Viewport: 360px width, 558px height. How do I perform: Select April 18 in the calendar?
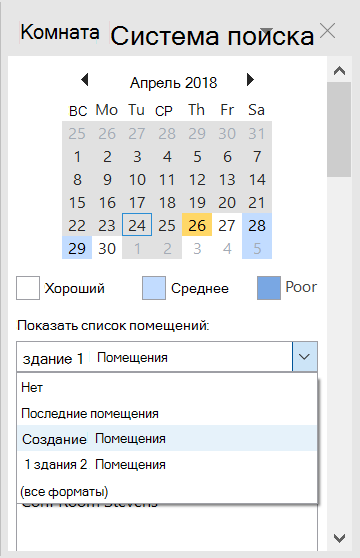point(167,202)
